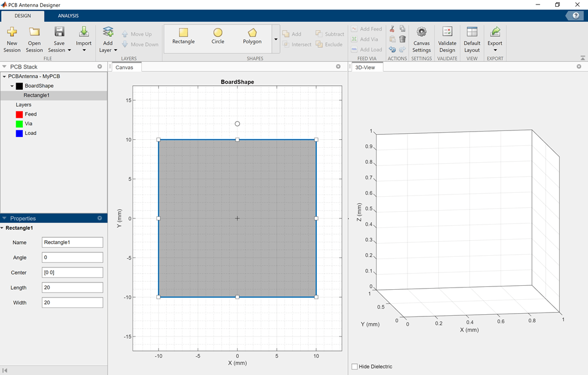Image resolution: width=588 pixels, height=375 pixels.
Task: Paste the copied shape
Action: click(392, 39)
